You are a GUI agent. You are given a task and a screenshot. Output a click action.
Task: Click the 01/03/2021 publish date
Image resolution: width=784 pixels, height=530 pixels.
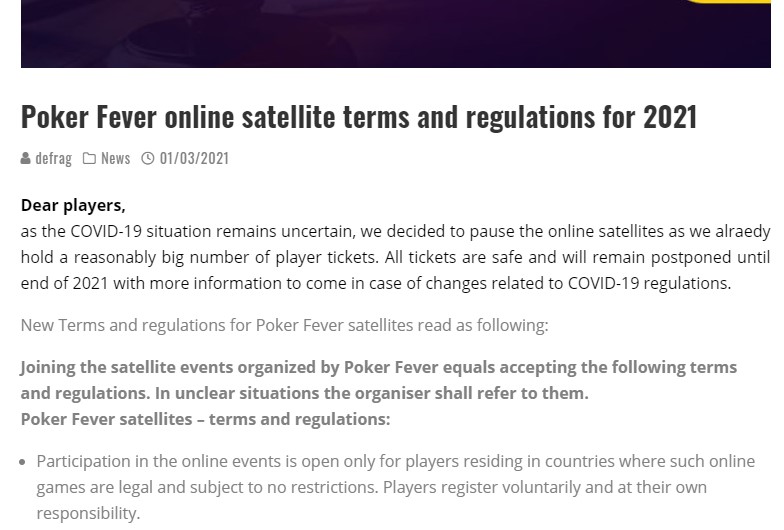pos(194,158)
